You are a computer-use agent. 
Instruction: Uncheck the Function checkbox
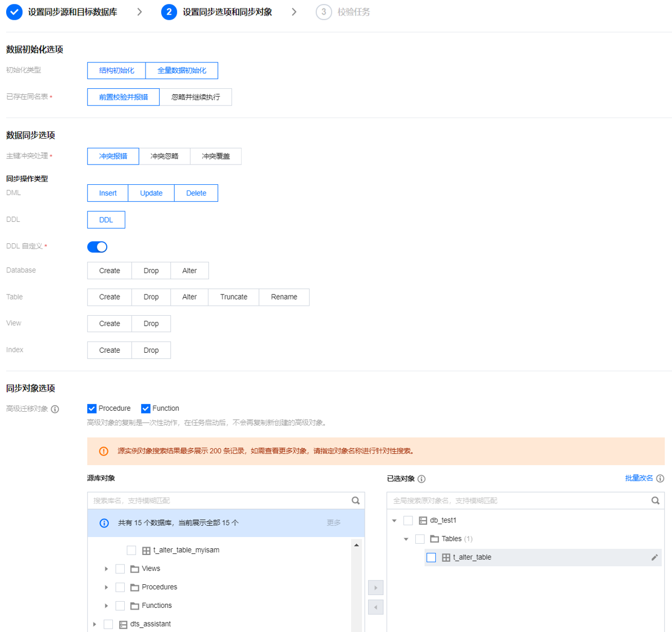(x=146, y=409)
